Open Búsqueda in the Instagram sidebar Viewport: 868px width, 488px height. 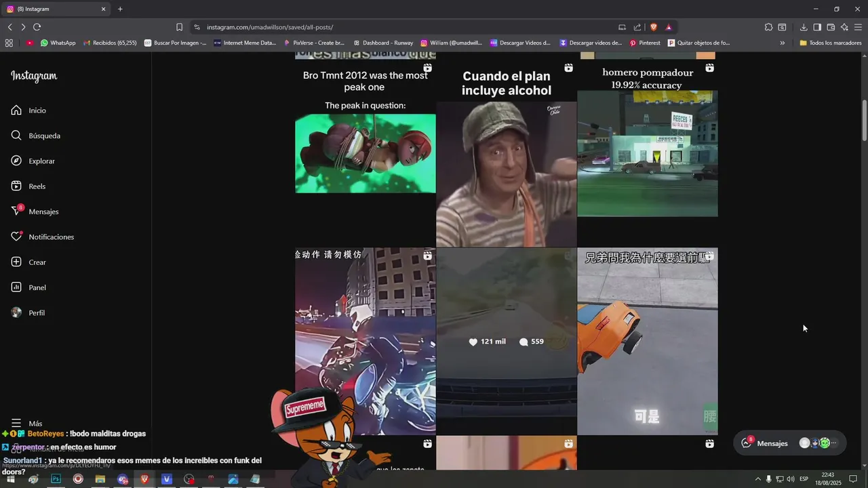tap(36, 136)
